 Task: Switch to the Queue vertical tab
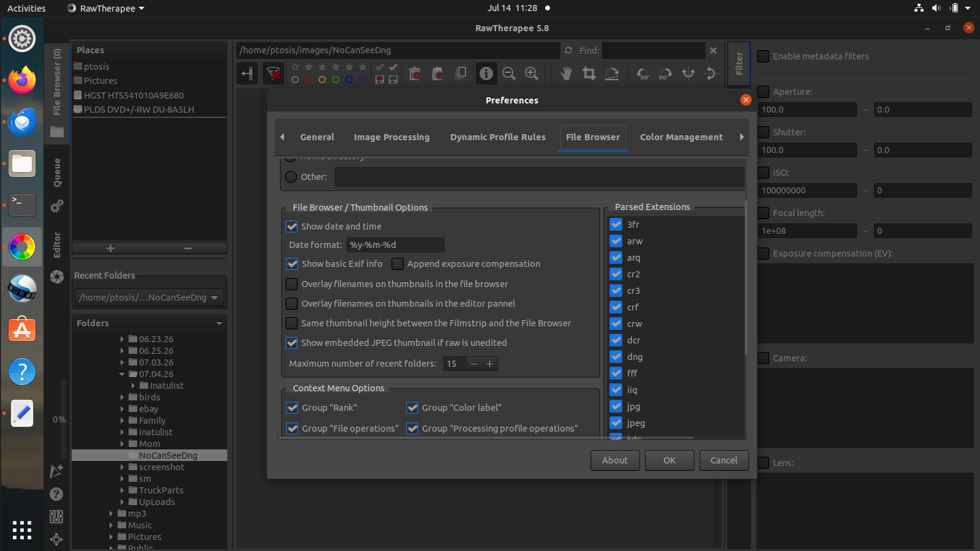(57, 173)
